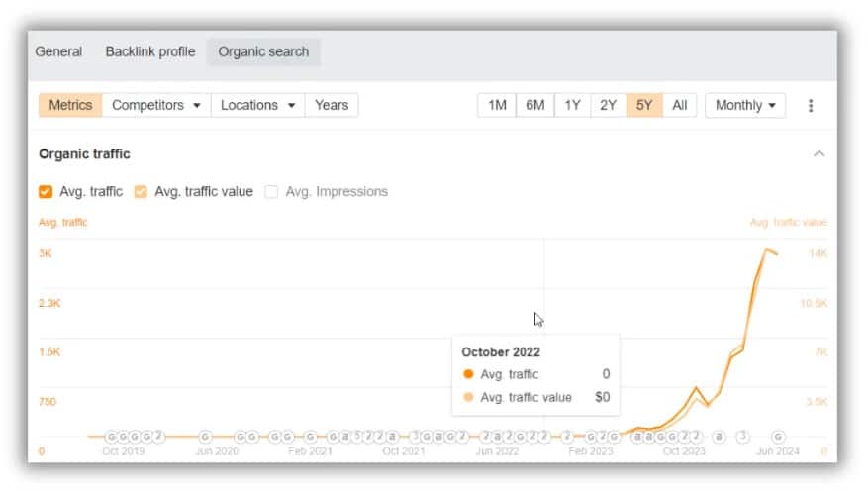
Task: Switch to the Years view
Action: point(332,105)
